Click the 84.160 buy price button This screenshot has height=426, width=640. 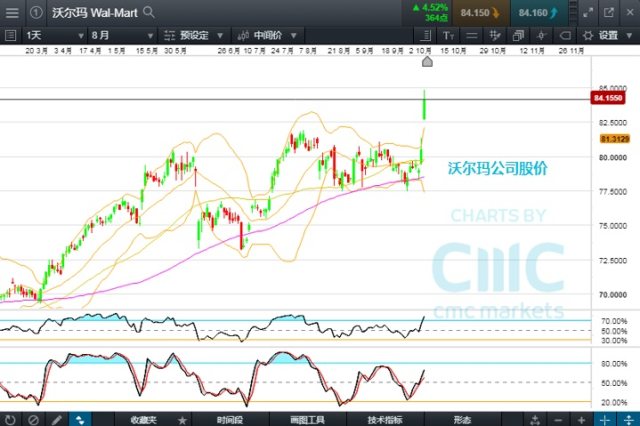click(540, 13)
